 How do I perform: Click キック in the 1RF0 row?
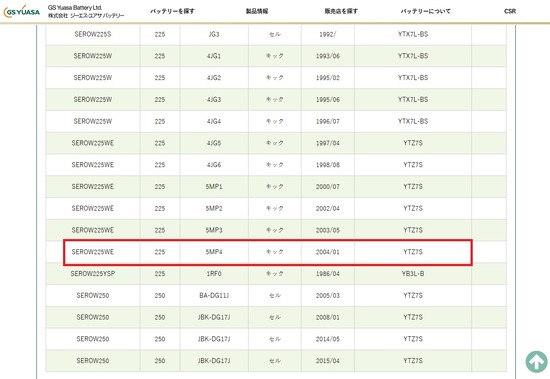click(275, 274)
